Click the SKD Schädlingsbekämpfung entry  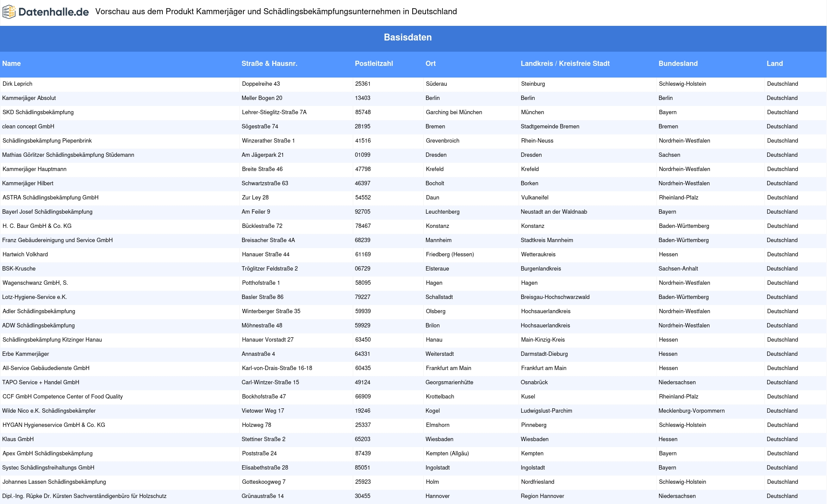pyautogui.click(x=38, y=112)
